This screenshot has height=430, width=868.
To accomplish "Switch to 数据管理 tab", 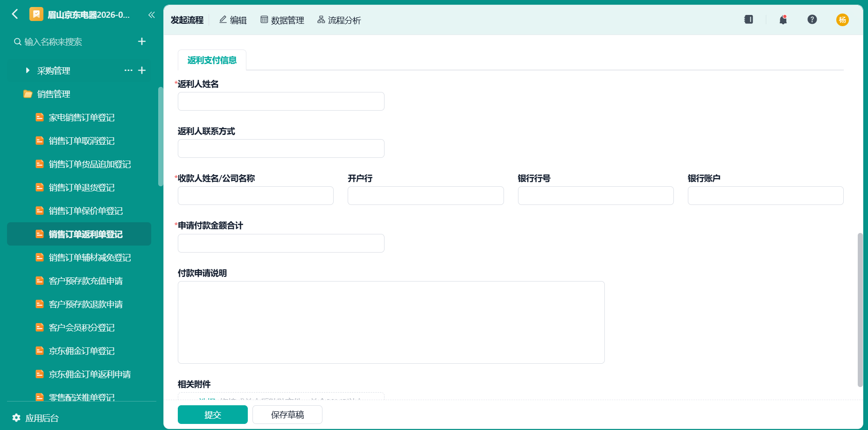I will (x=282, y=20).
